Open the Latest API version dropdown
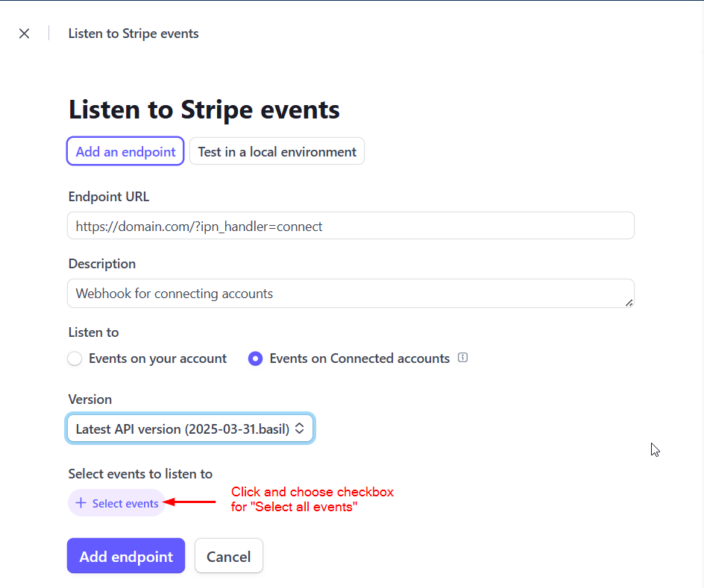704x588 pixels. click(x=190, y=429)
